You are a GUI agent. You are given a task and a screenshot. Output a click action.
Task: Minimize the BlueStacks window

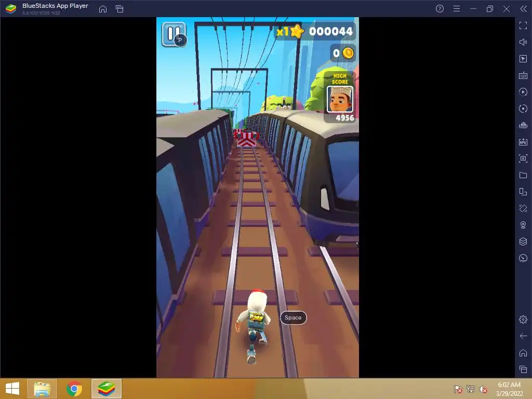(x=473, y=9)
